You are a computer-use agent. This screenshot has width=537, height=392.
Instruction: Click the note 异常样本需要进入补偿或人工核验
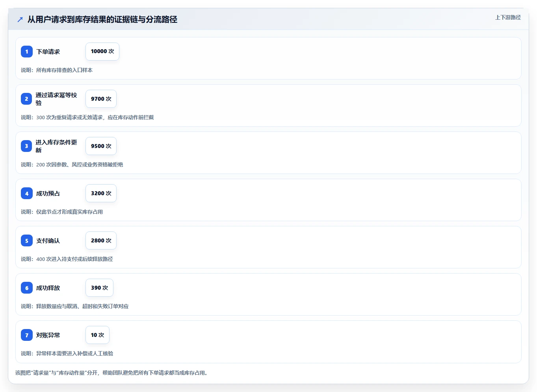point(67,353)
